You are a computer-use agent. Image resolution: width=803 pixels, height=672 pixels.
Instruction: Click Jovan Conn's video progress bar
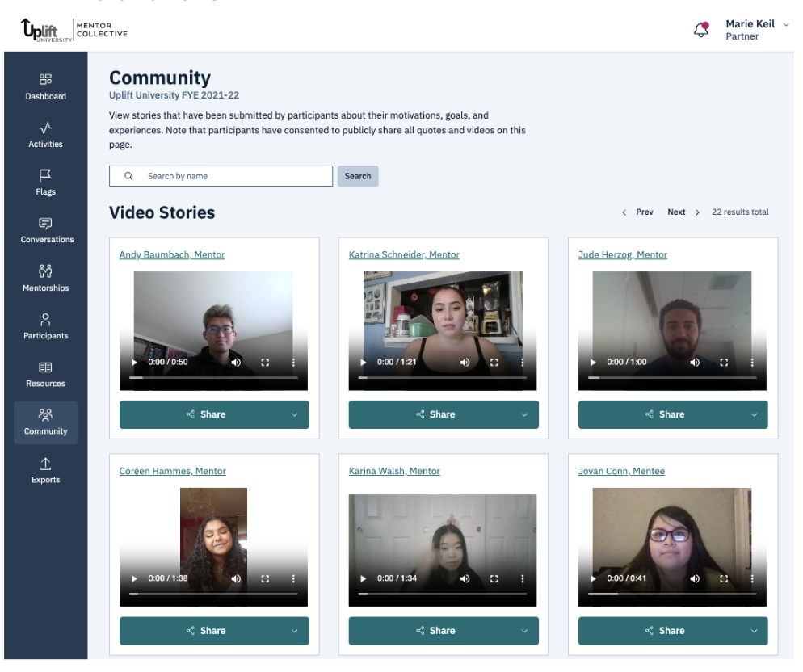coord(672,593)
